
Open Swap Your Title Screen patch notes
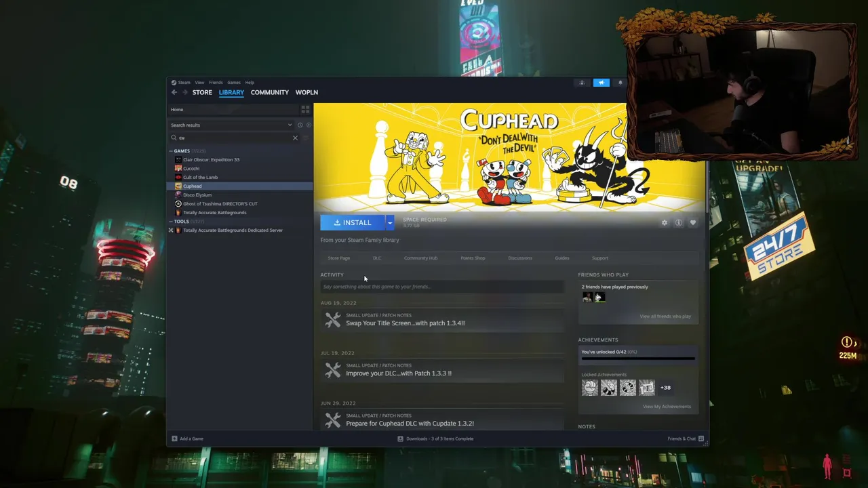(x=405, y=323)
